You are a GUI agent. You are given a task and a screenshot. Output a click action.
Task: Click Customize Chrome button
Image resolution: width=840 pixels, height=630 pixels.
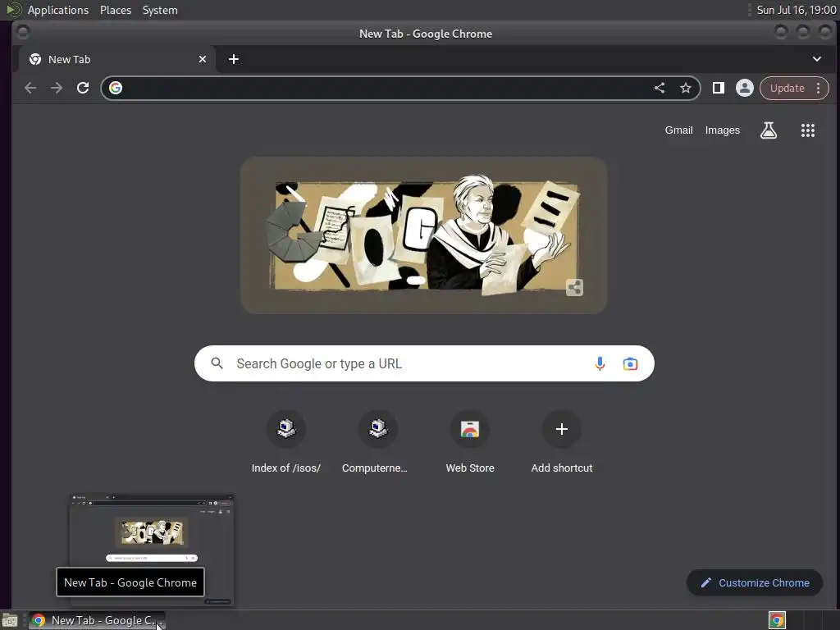coord(755,582)
